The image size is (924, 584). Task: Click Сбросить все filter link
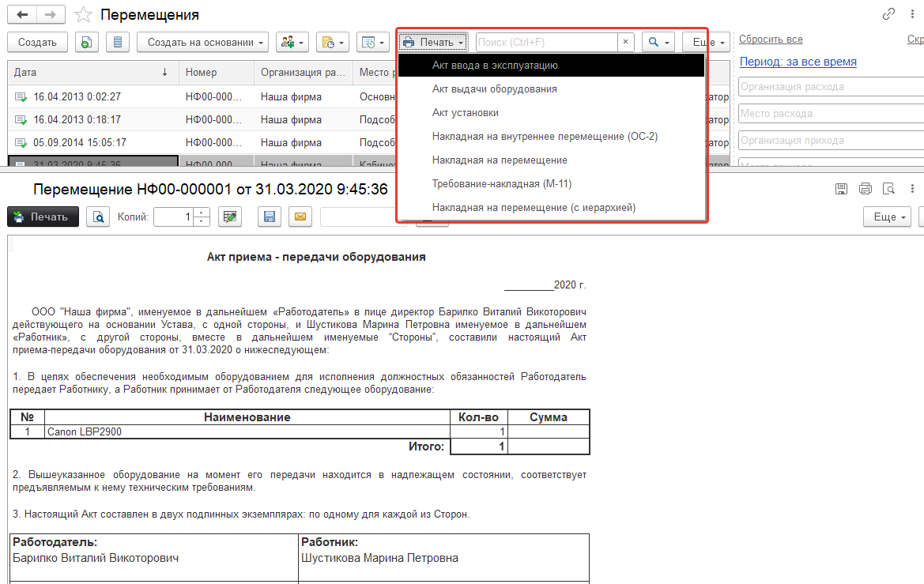tap(771, 40)
